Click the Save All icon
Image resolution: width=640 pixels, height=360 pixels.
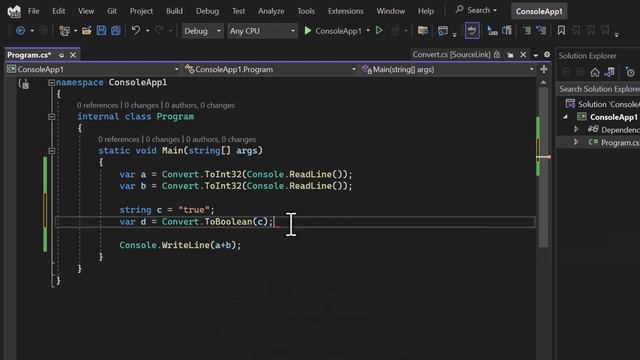[x=116, y=31]
